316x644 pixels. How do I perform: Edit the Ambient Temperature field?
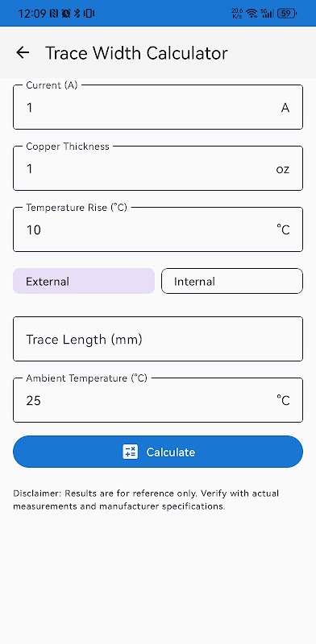[158, 400]
